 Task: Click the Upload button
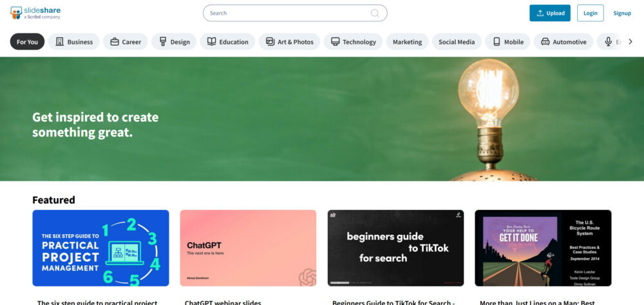point(550,13)
